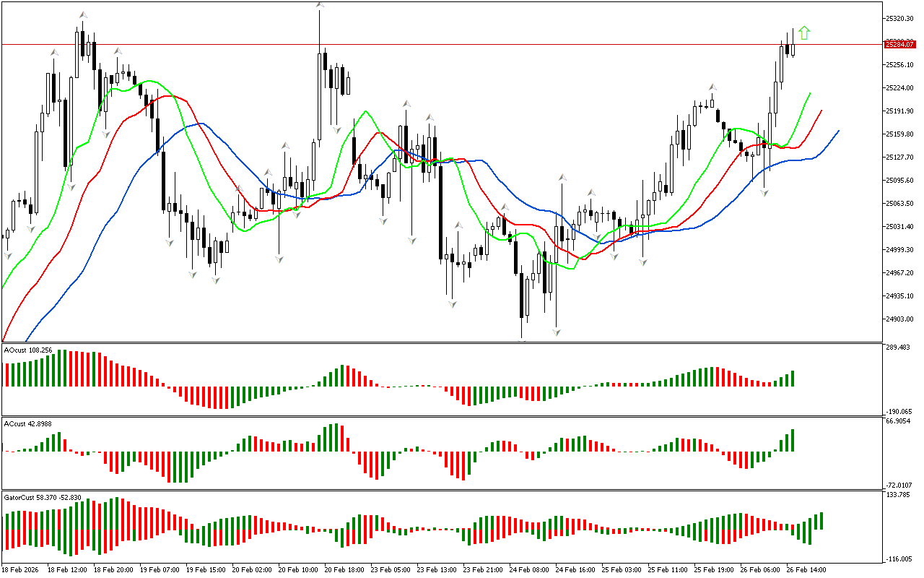Click the green up arrow signal icon
Image resolution: width=924 pixels, height=578 pixels.
[x=804, y=33]
